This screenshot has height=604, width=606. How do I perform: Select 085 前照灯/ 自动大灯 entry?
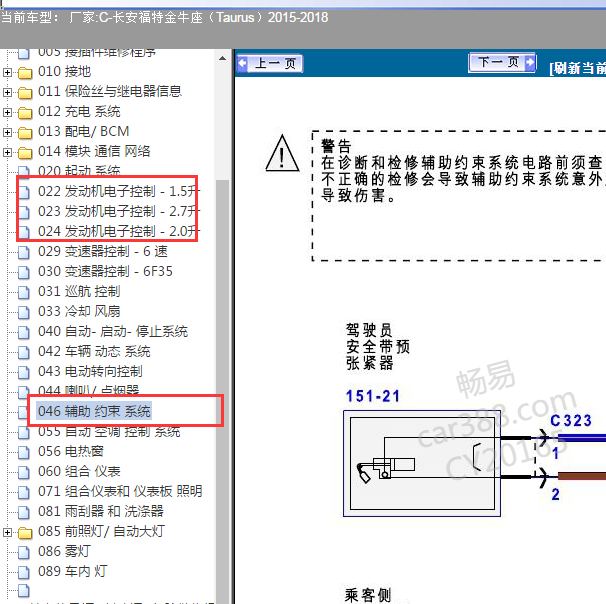pyautogui.click(x=101, y=532)
